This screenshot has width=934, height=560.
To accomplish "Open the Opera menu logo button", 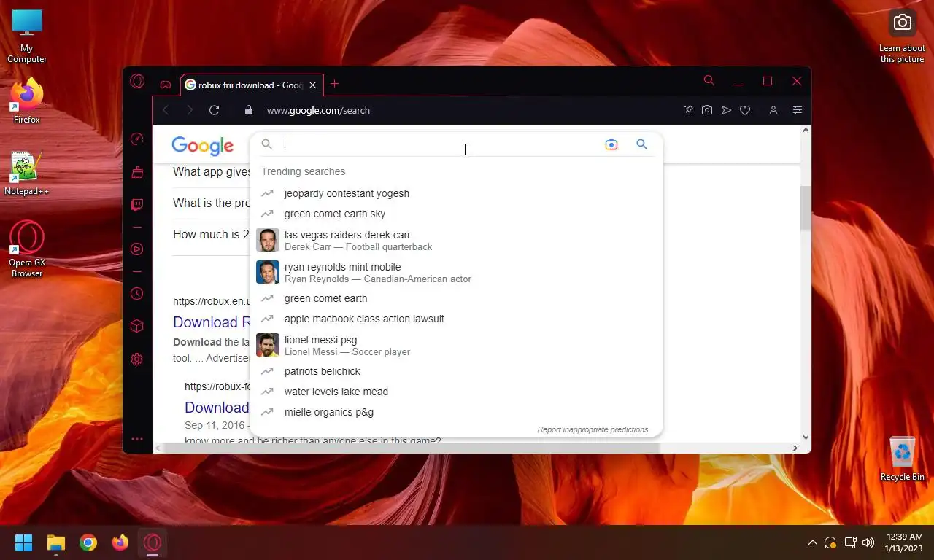I will click(x=137, y=81).
